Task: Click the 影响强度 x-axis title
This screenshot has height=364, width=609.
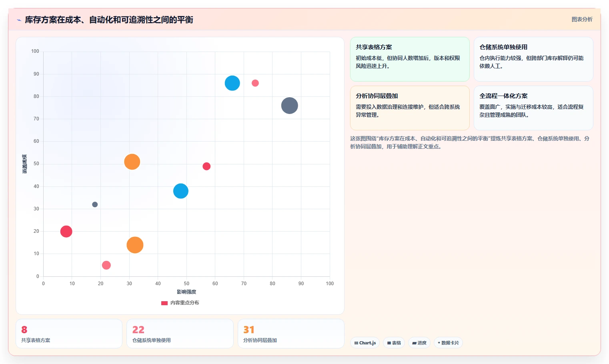Action: 186,292
